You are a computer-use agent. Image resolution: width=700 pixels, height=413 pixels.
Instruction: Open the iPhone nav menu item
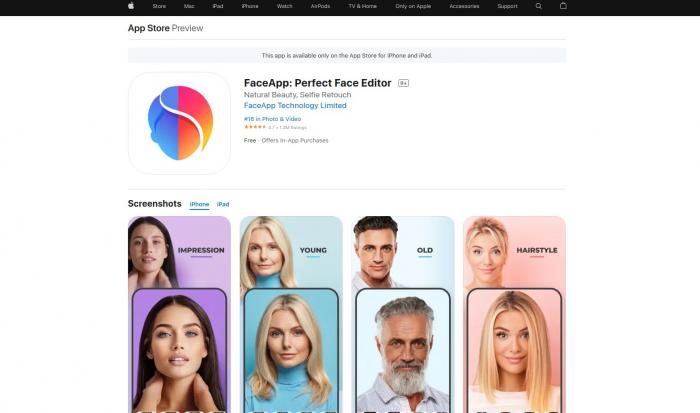coord(250,6)
